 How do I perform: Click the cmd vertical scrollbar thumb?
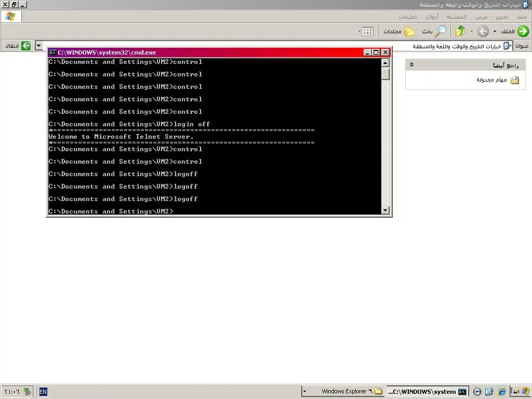[x=385, y=74]
